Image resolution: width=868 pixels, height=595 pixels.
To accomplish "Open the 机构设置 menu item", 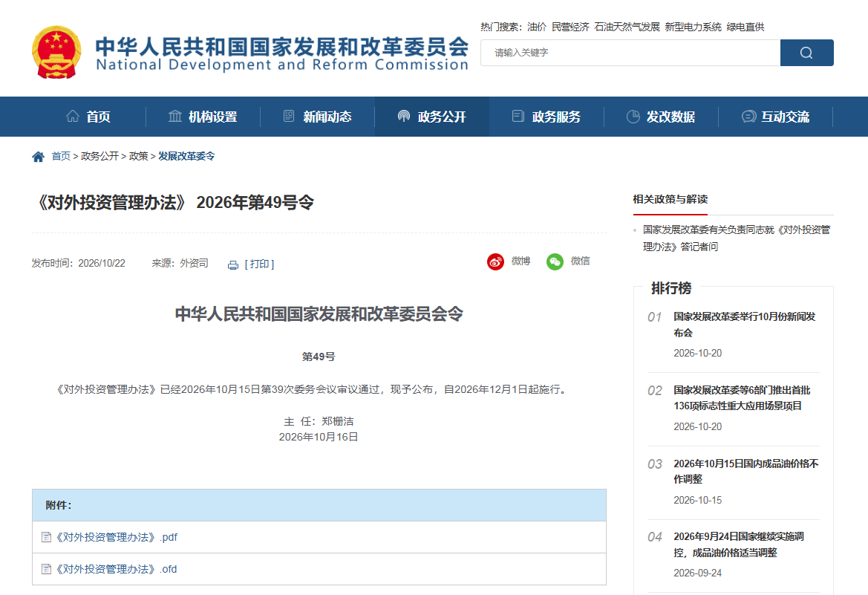I will [203, 117].
